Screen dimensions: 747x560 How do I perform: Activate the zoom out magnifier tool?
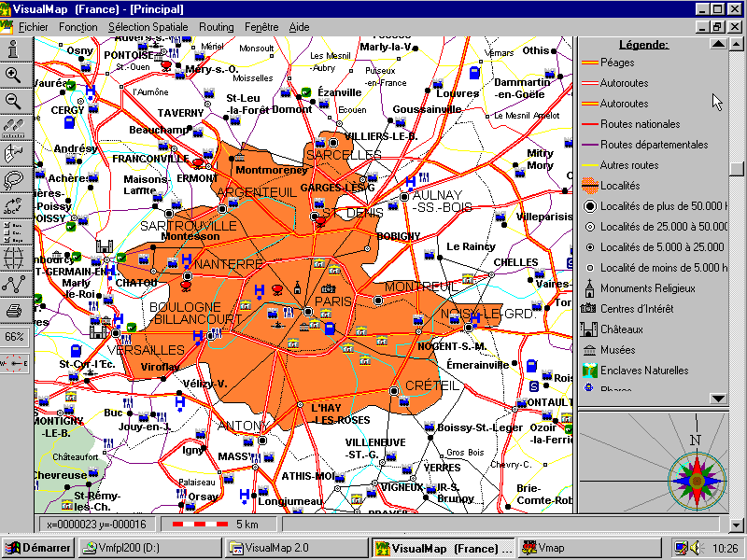click(x=15, y=101)
